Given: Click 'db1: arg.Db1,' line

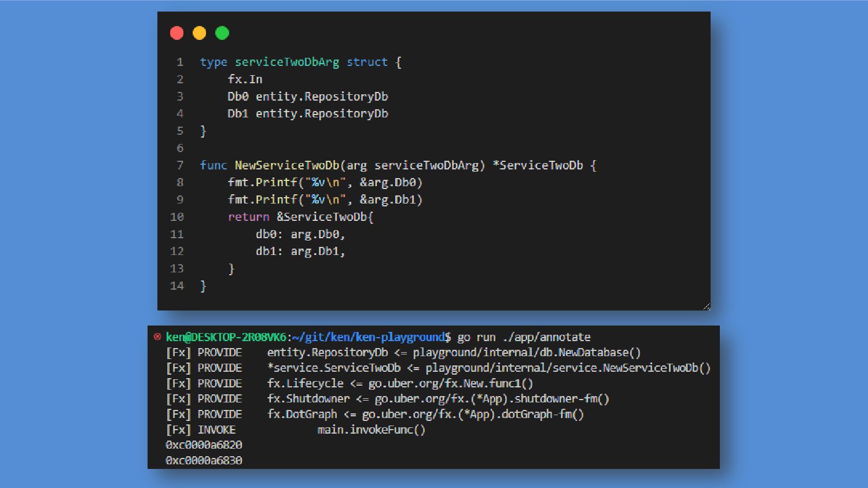Looking at the screenshot, I should click(x=300, y=252).
